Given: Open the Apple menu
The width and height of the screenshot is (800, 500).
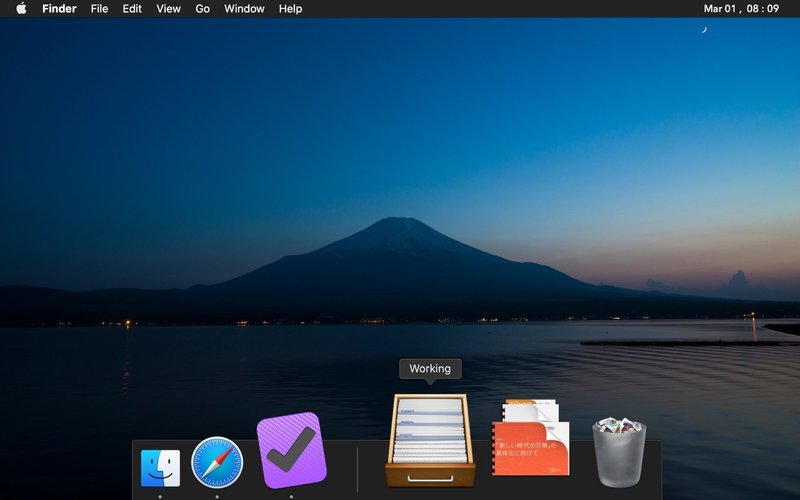Looking at the screenshot, I should coord(21,9).
